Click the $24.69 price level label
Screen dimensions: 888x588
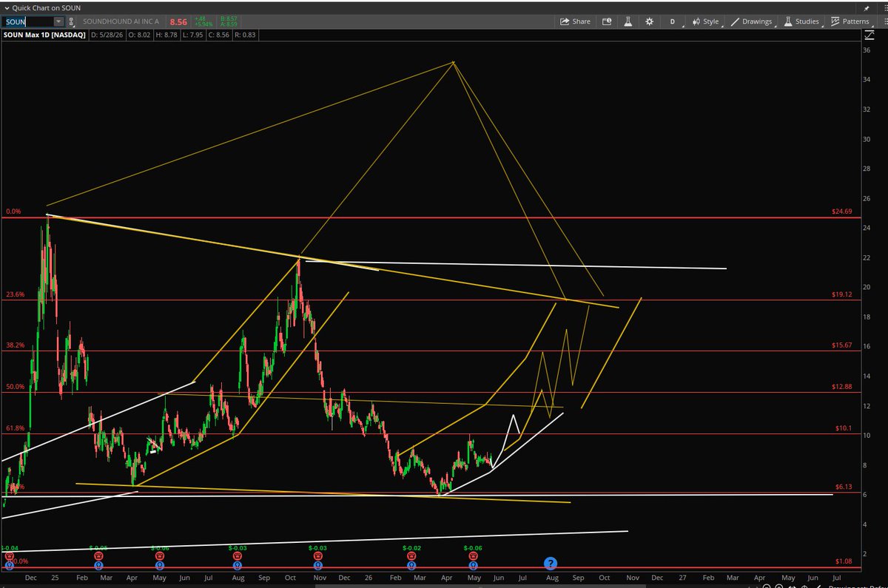point(842,212)
